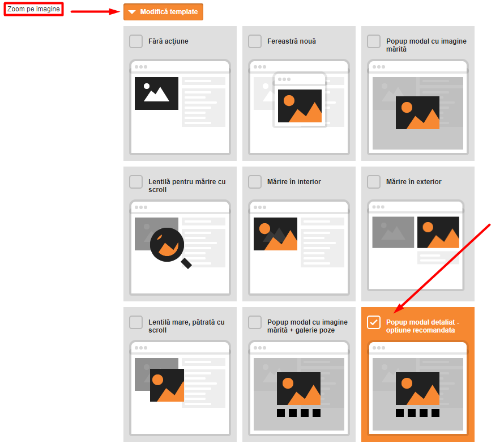Click Popup modal detaliat - opțiune recomandată text

[422, 326]
